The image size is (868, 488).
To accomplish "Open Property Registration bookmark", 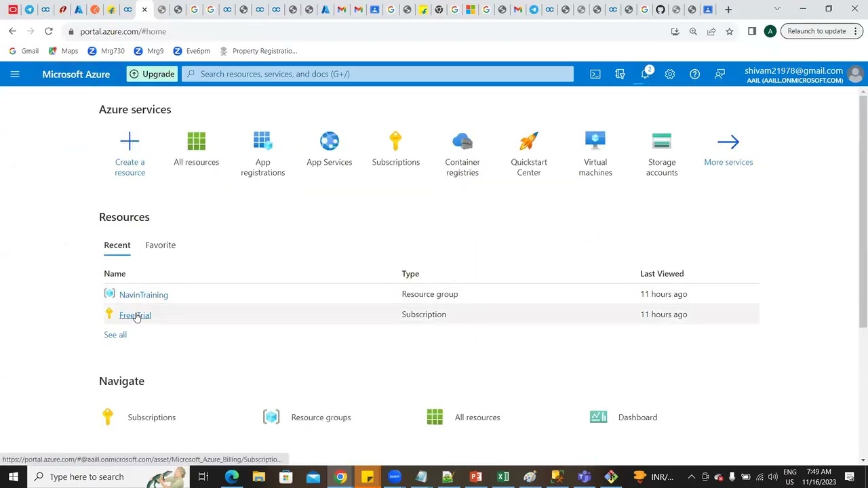I will tap(258, 51).
